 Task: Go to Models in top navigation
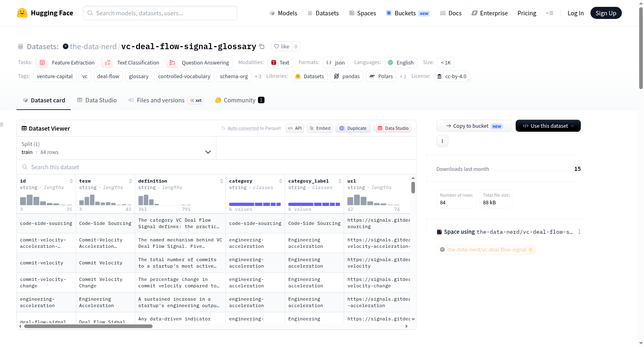pos(283,13)
